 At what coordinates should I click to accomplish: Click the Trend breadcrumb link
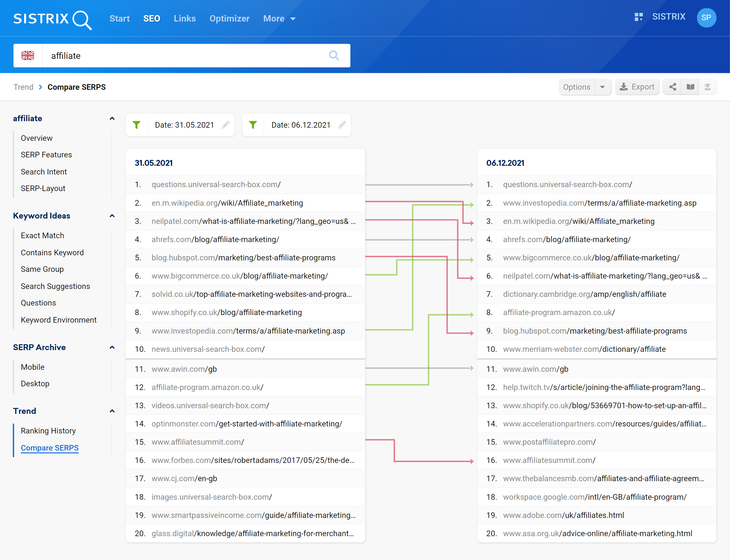coord(23,87)
